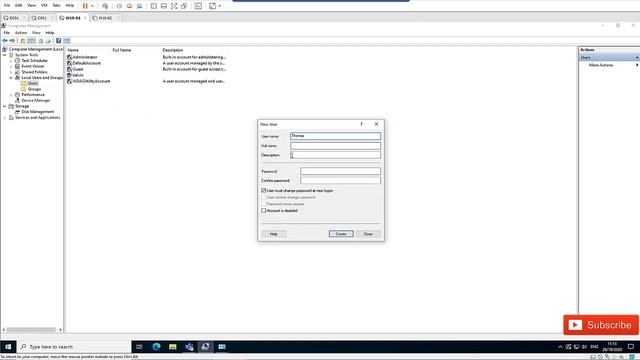
Task: Open the dropdown arrow beside the pause button
Action: coord(92,6)
